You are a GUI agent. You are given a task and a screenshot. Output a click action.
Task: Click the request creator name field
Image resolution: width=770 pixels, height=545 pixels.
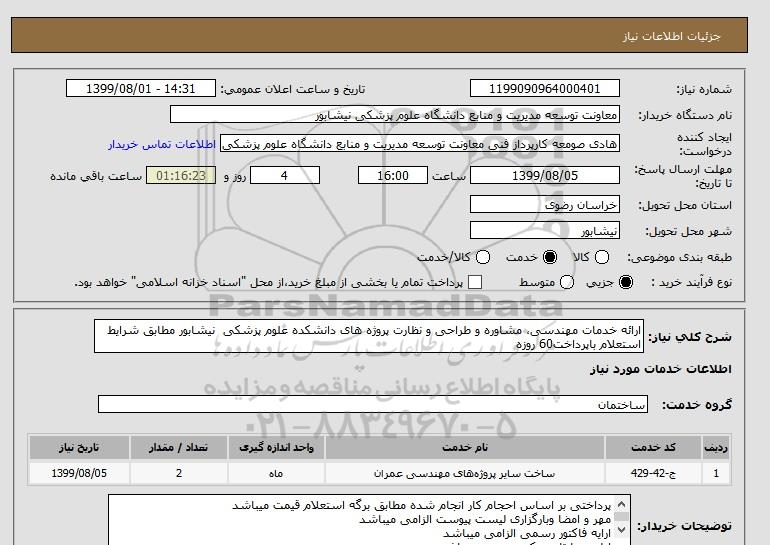tap(420, 144)
